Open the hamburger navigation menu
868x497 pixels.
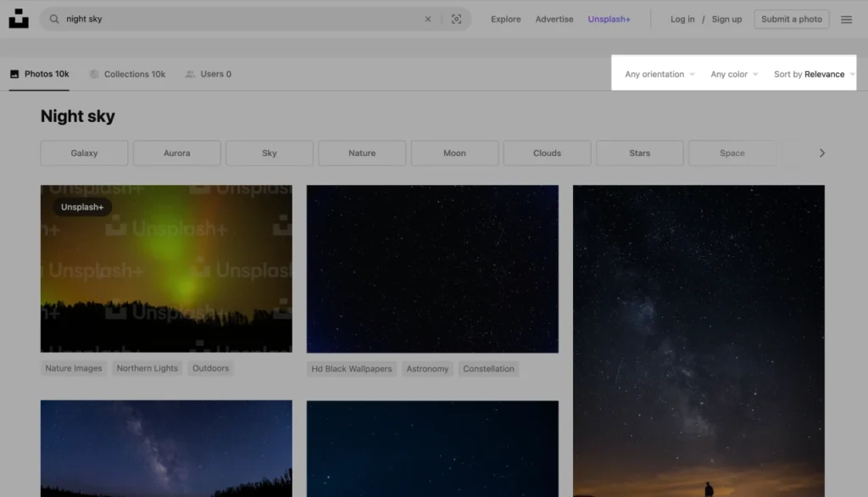pos(846,19)
